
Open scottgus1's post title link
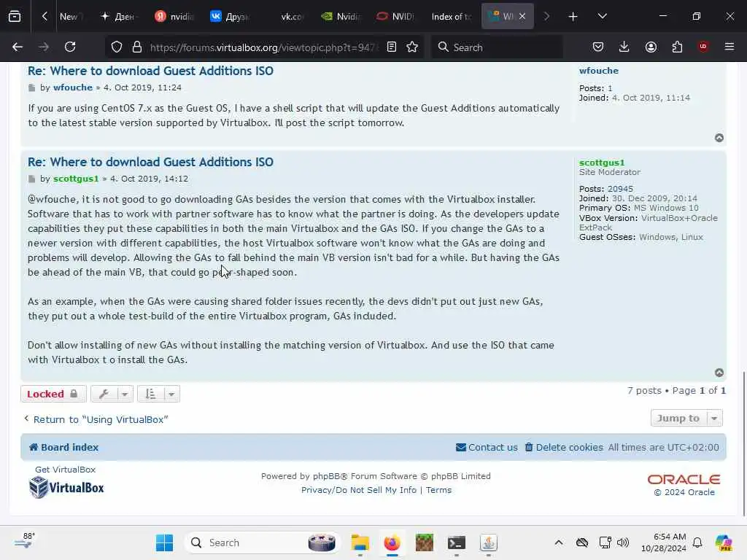[150, 162]
